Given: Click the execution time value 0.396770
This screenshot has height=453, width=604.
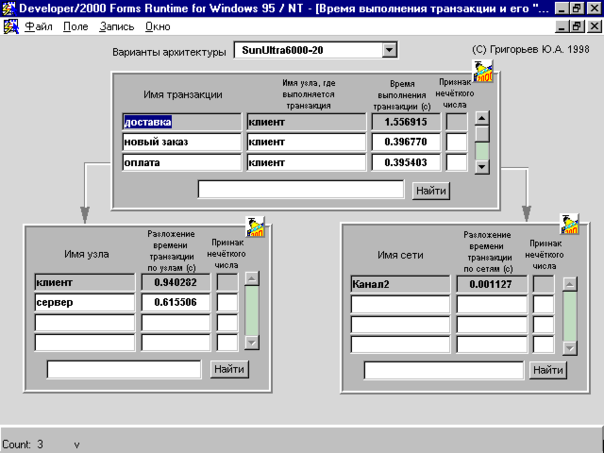Looking at the screenshot, I should tap(406, 142).
